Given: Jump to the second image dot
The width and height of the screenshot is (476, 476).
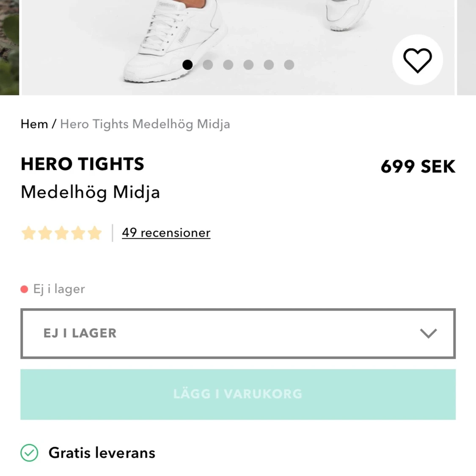Looking at the screenshot, I should (x=208, y=65).
